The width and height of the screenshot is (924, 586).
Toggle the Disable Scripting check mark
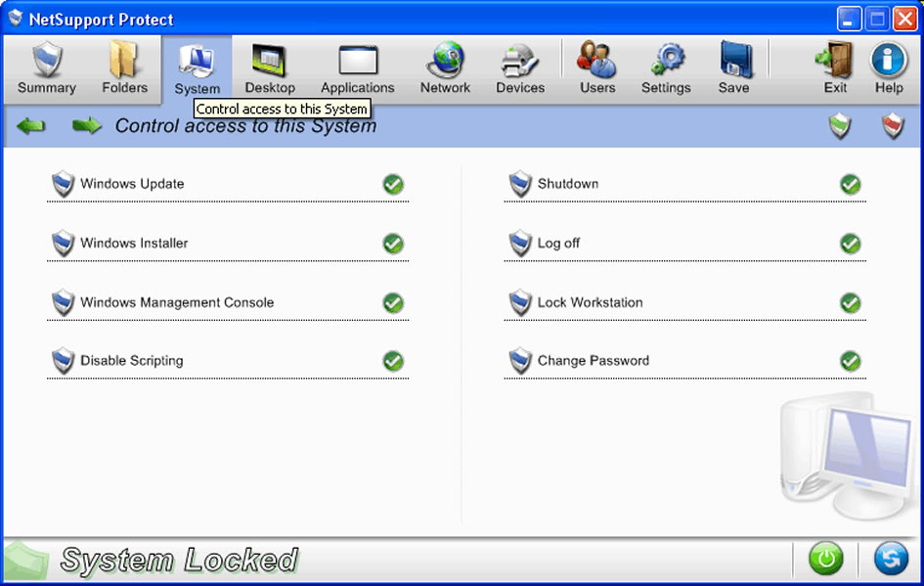tap(393, 361)
